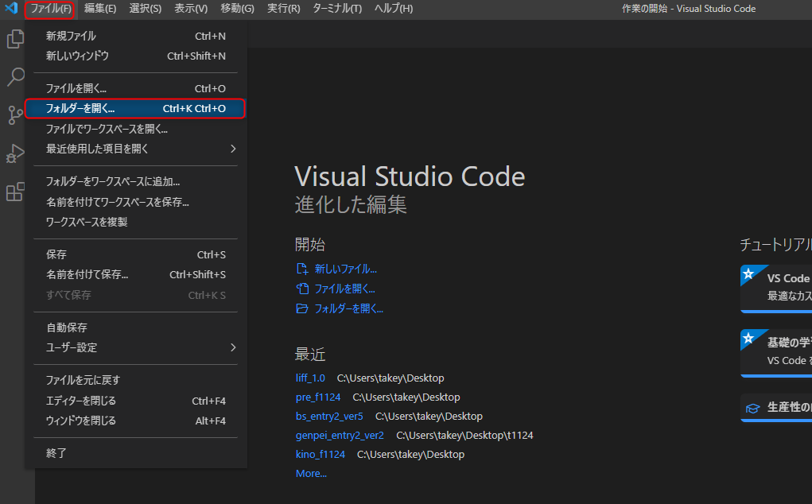Click the VS Code logo in title bar
Screen dimensions: 812x504
click(11, 8)
